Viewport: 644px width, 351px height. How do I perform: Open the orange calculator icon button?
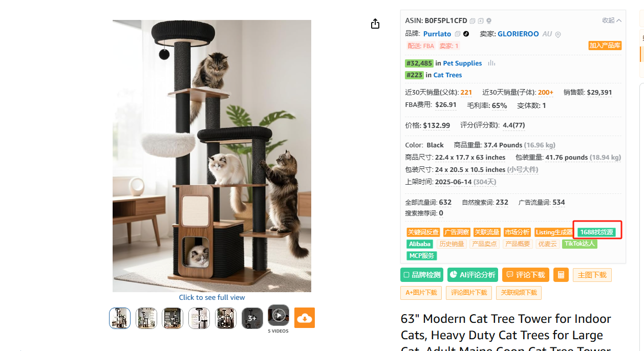[x=561, y=275]
